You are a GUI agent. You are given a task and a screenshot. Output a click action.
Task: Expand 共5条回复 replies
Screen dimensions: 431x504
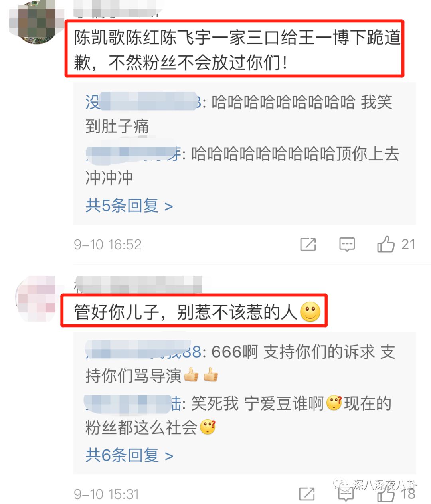click(x=129, y=206)
